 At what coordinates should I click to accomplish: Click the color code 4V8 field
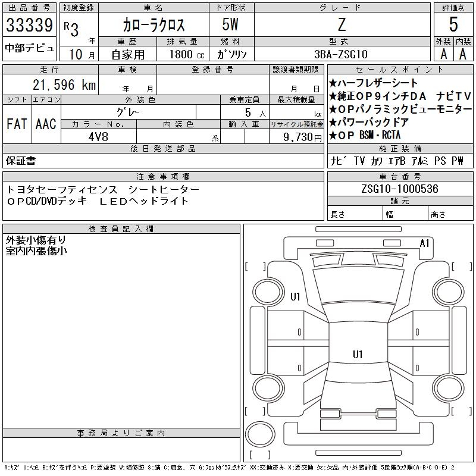click(98, 137)
